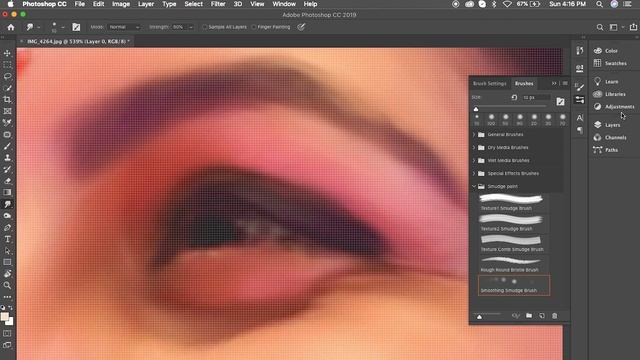640x360 pixels.
Task: Open the Mode dropdown set to Normal
Action: coord(124,27)
